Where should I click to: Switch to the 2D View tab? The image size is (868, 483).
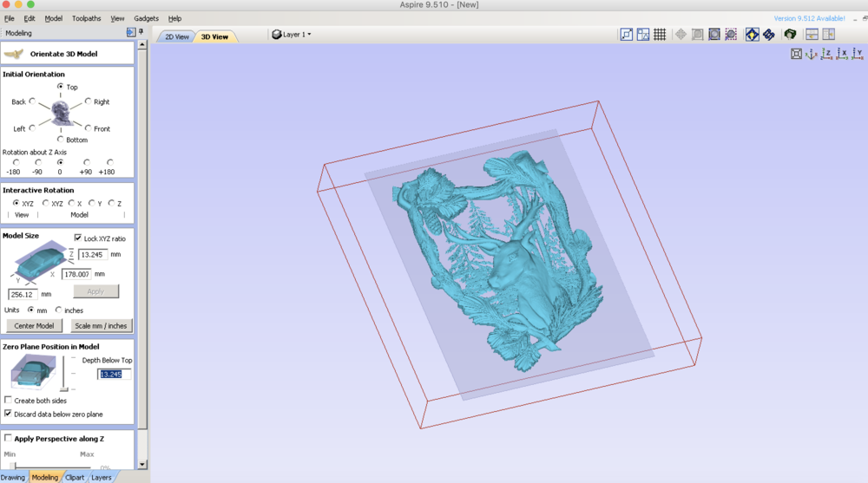click(177, 36)
